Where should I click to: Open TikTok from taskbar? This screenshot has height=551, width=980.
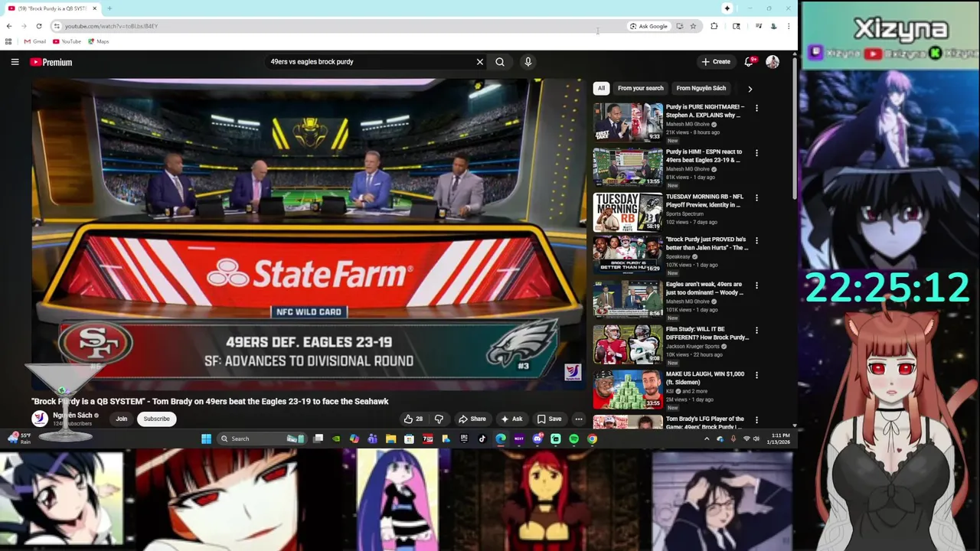482,439
